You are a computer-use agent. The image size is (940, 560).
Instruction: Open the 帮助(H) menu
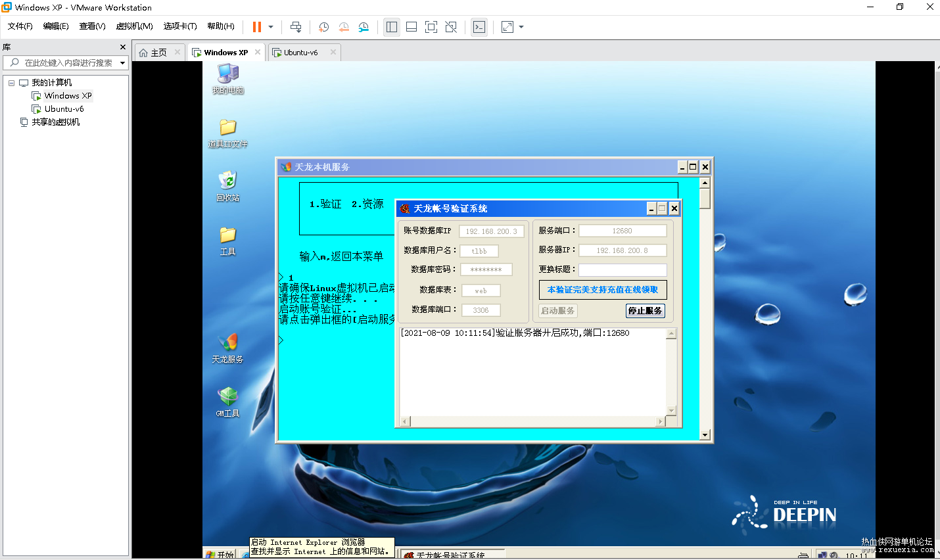click(221, 26)
